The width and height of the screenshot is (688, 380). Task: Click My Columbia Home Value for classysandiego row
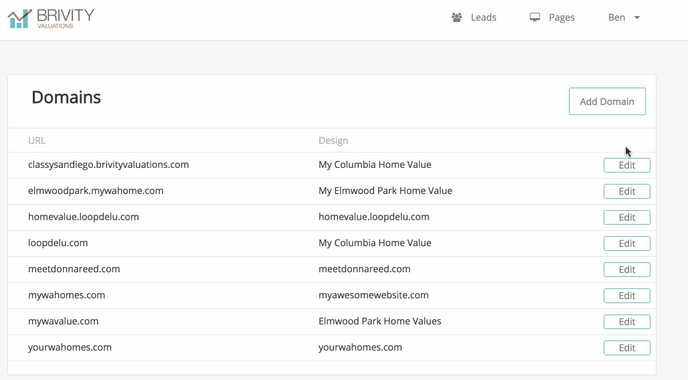tap(375, 165)
